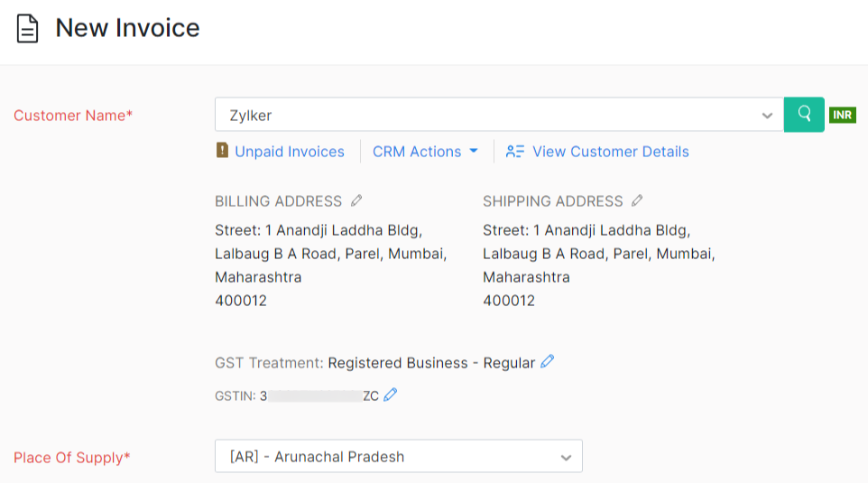Open the Place Of Supply dropdown

click(x=398, y=457)
